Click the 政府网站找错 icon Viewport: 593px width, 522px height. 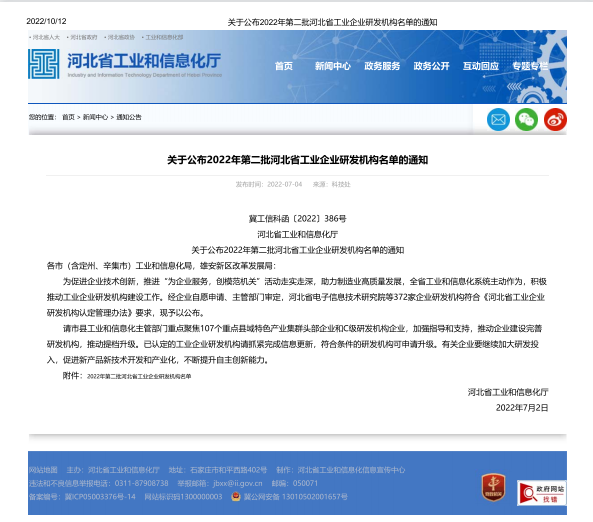coord(542,492)
